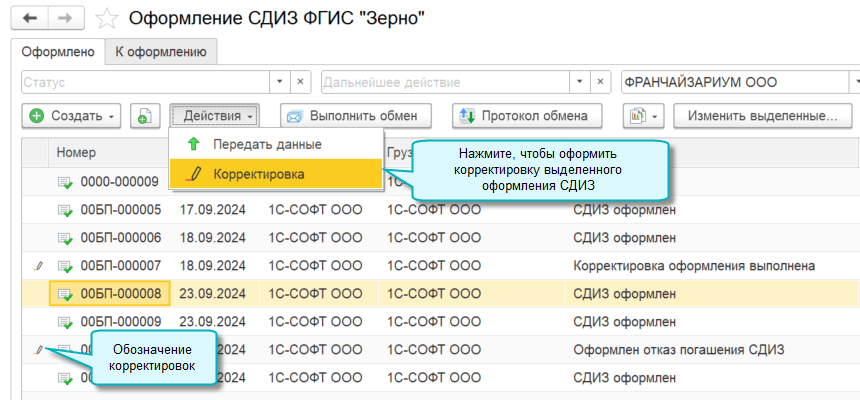Open the Протокол обмена button

pos(527,116)
